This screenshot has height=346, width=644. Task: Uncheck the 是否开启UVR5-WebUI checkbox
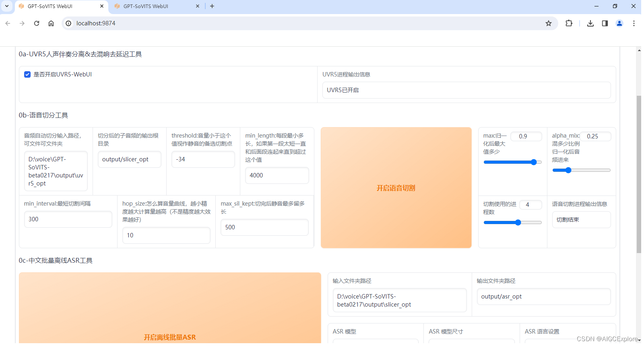[27, 74]
